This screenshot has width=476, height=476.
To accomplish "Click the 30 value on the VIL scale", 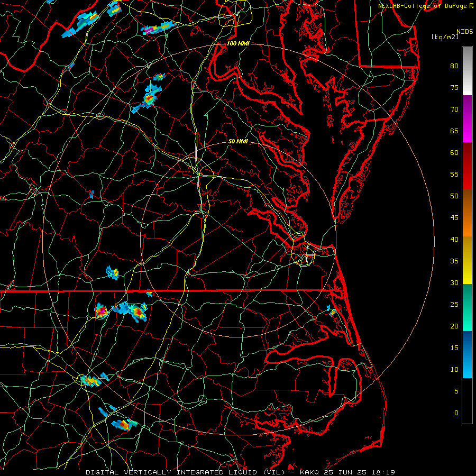I will pyautogui.click(x=454, y=282).
